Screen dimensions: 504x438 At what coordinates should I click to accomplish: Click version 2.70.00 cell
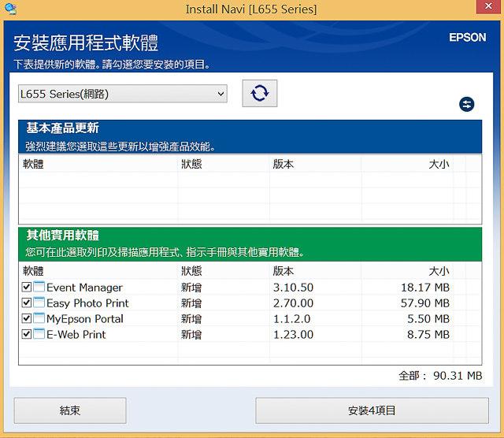(293, 303)
